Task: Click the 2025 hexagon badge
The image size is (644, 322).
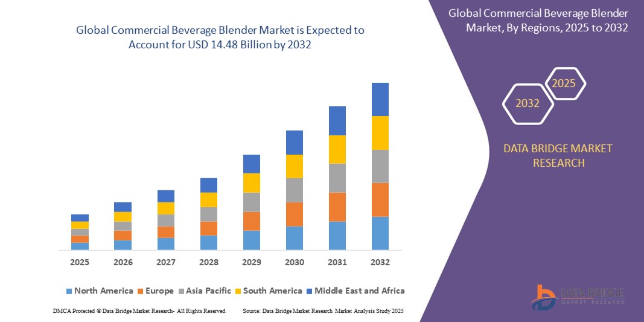Action: (x=564, y=83)
